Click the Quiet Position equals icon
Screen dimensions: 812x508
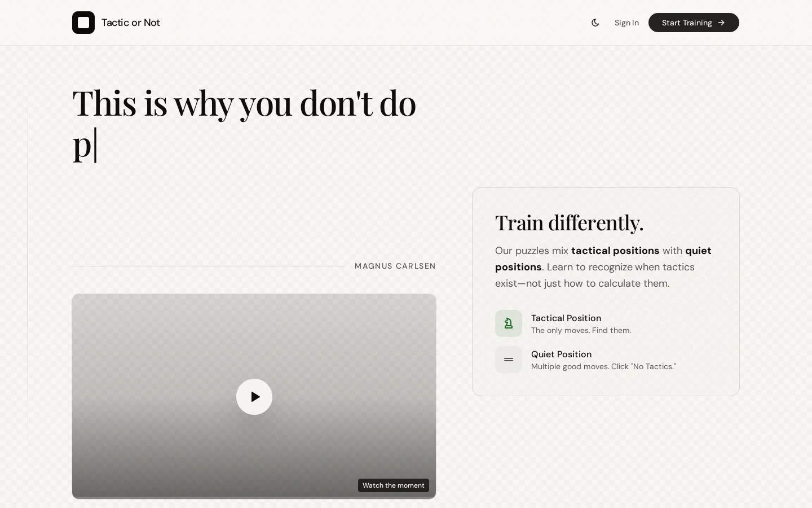[x=509, y=360]
